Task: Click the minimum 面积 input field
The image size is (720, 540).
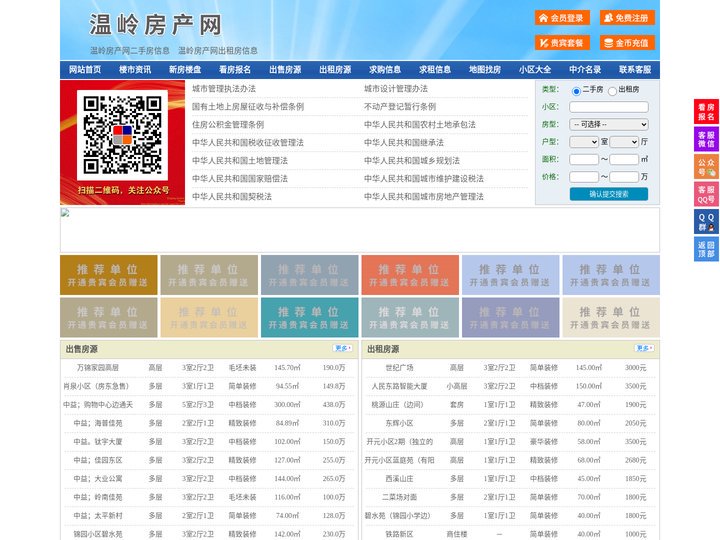Action: (584, 159)
